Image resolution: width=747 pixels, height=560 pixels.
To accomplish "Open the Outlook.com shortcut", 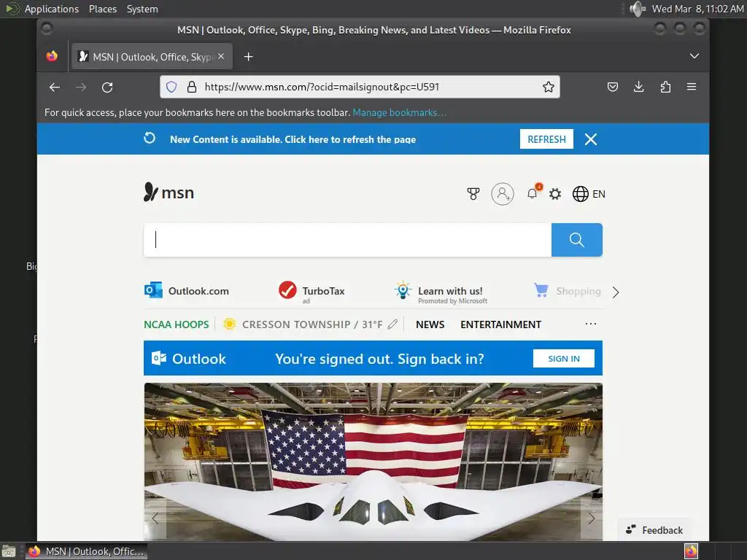I will pyautogui.click(x=187, y=290).
